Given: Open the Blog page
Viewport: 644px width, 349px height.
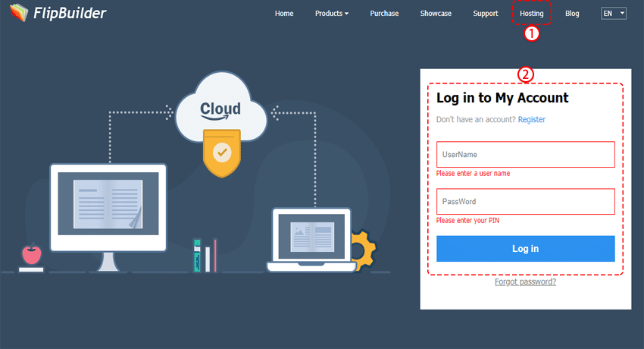Looking at the screenshot, I should (572, 14).
